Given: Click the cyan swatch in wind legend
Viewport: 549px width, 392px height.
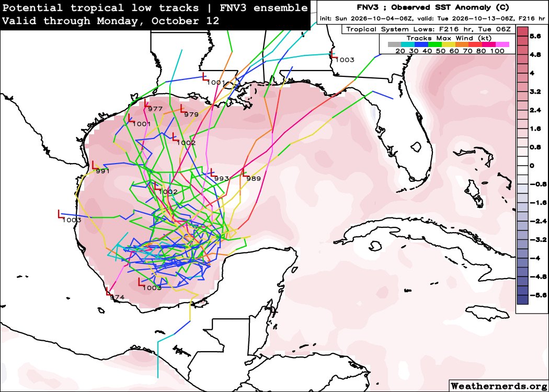Looking at the screenshot, I should [407, 44].
